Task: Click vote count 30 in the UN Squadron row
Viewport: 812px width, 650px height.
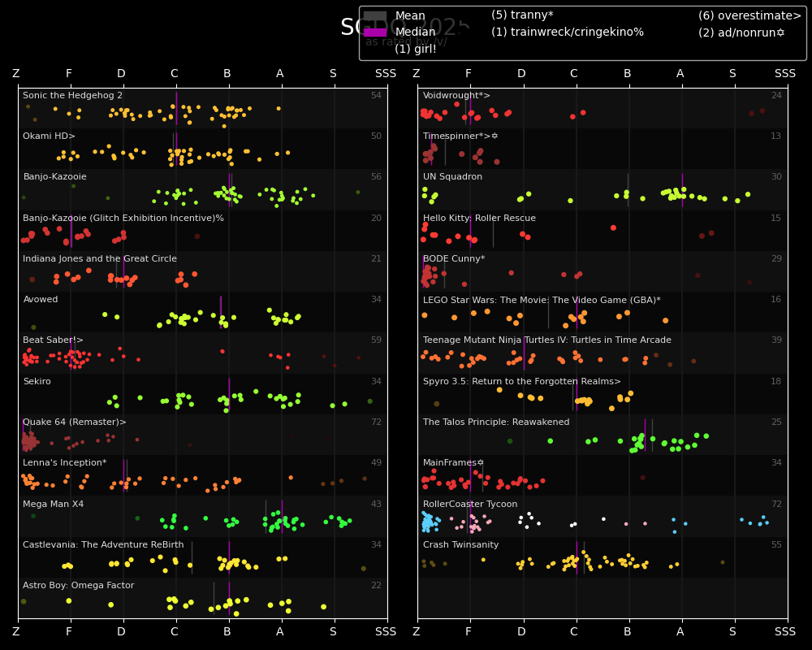Action: pyautogui.click(x=776, y=177)
